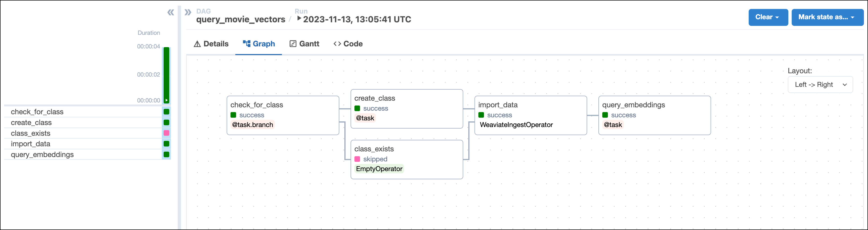Click the green run duration bar

click(x=166, y=74)
